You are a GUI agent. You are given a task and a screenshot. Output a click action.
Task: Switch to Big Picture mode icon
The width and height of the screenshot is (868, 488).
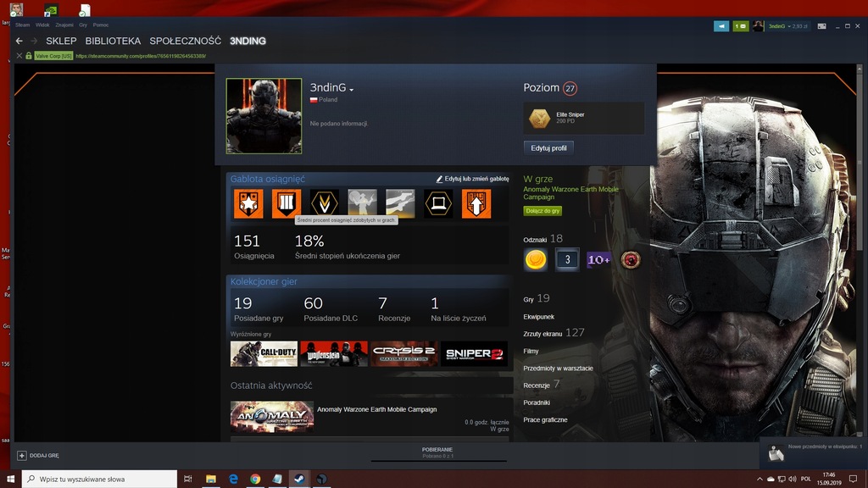[x=822, y=26]
